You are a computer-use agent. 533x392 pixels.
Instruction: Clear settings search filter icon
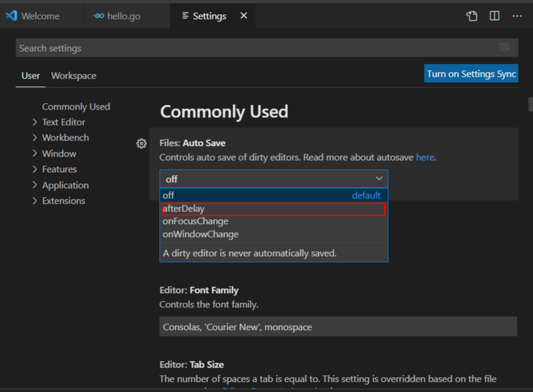click(x=504, y=48)
